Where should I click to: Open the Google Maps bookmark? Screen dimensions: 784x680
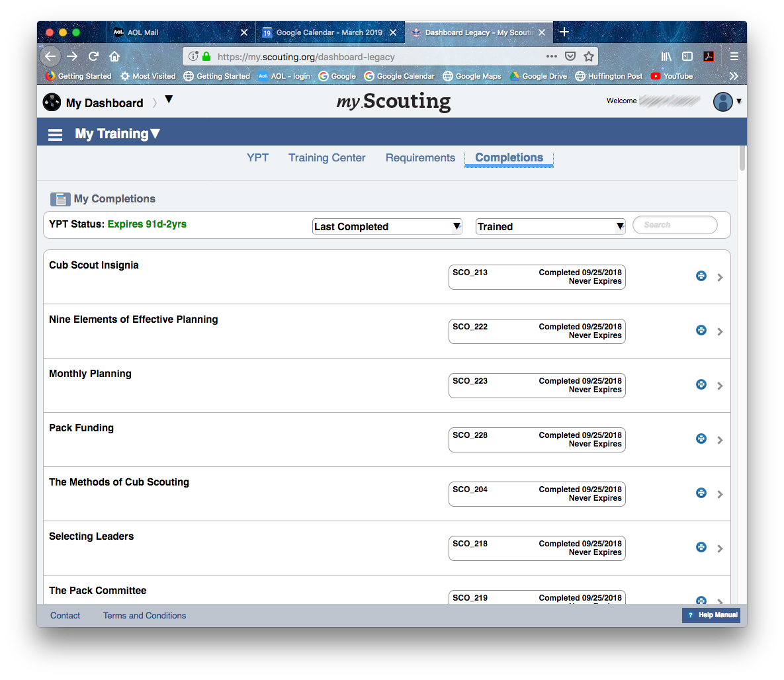click(472, 76)
